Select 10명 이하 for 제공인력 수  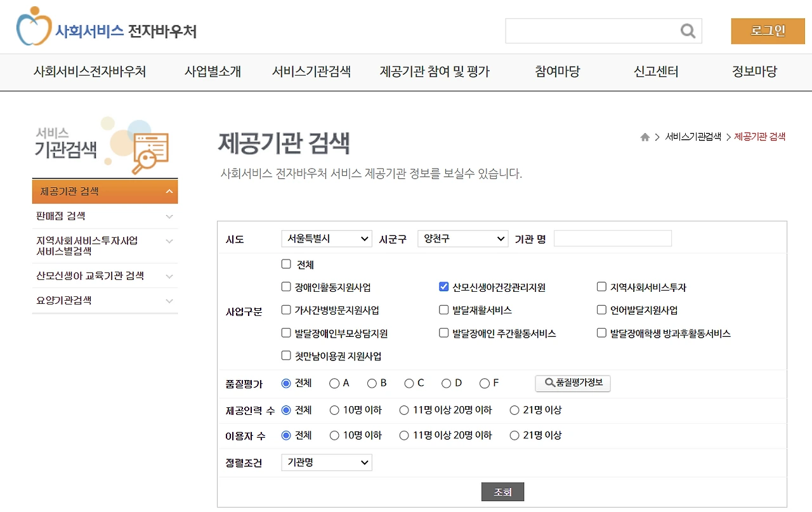click(333, 410)
